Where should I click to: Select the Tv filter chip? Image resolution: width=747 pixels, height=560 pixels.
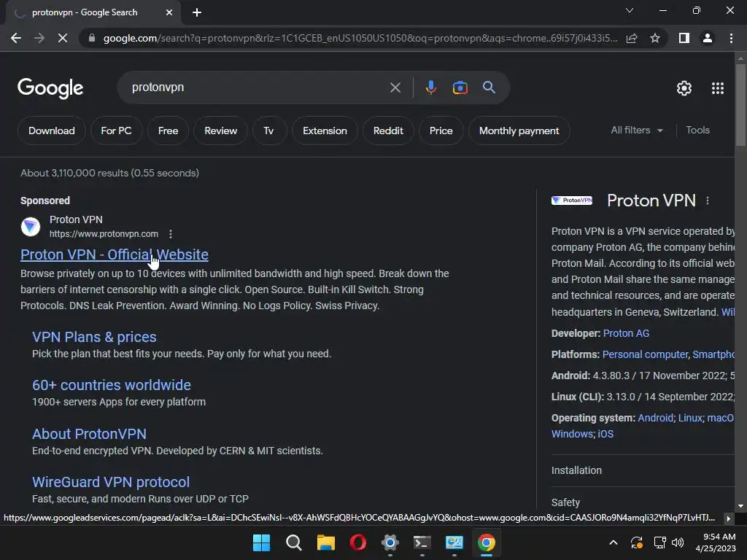(x=268, y=131)
